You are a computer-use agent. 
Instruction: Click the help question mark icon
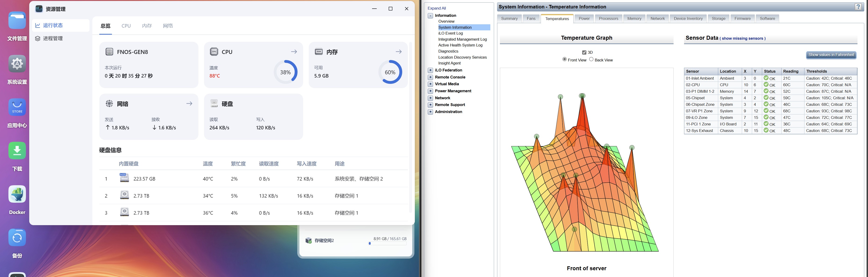click(x=858, y=7)
